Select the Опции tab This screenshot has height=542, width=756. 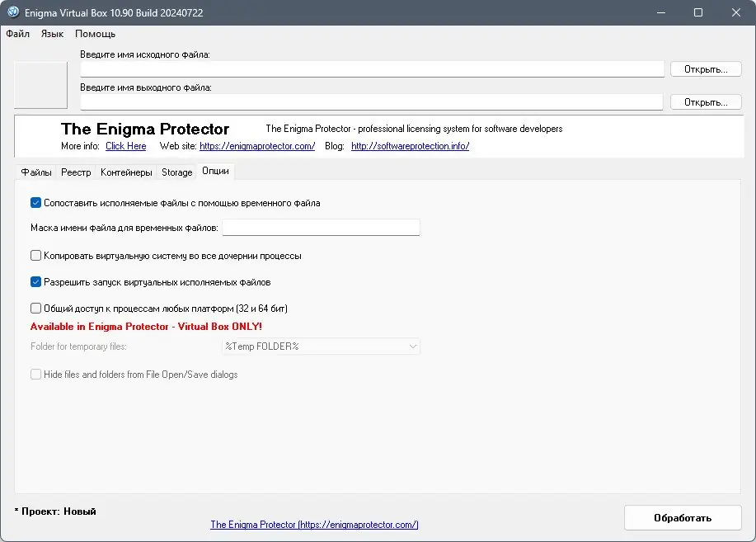click(215, 171)
